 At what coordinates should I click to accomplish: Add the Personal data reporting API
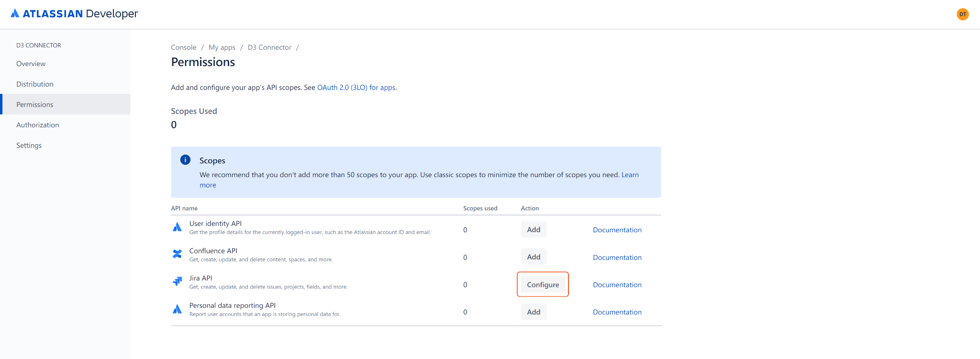[534, 312]
